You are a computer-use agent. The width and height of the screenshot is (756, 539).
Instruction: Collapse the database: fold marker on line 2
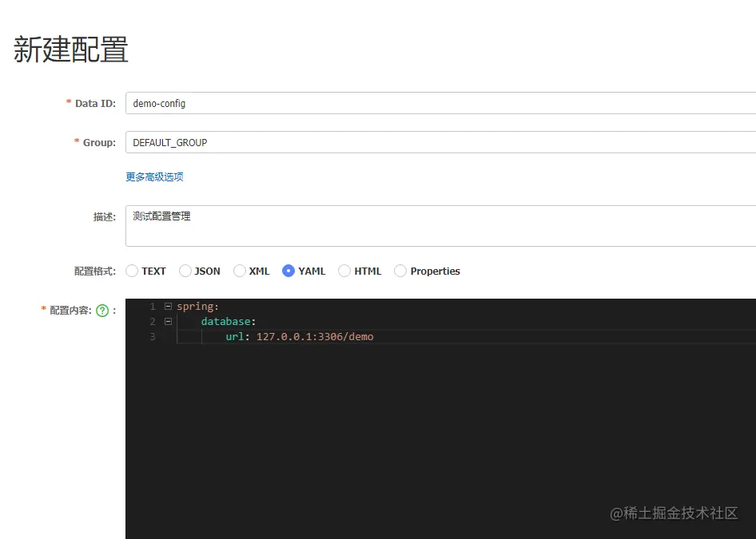point(168,321)
